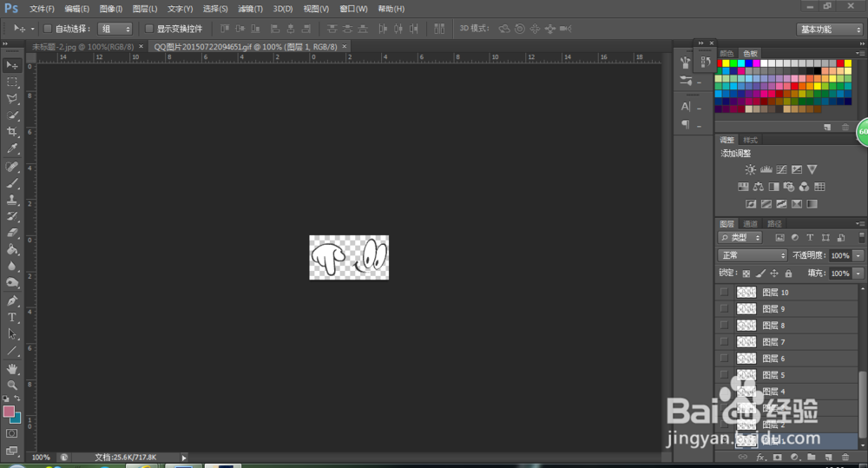Switch to the 路径 tab

coord(774,224)
